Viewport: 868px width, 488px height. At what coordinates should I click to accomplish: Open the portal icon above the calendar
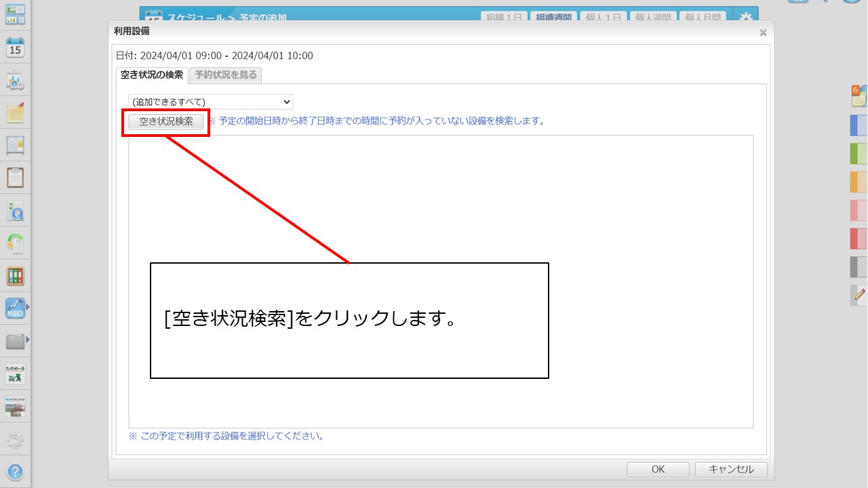[x=15, y=14]
